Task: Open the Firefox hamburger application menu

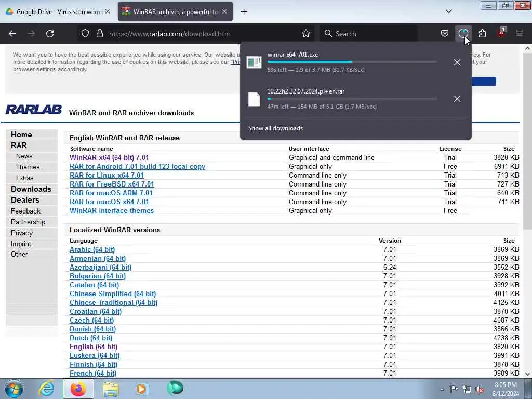Action: [520, 34]
